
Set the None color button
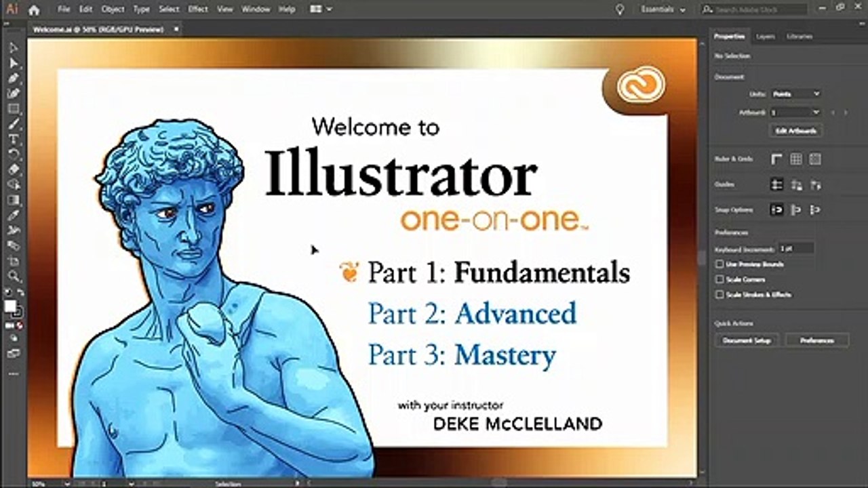tap(20, 326)
